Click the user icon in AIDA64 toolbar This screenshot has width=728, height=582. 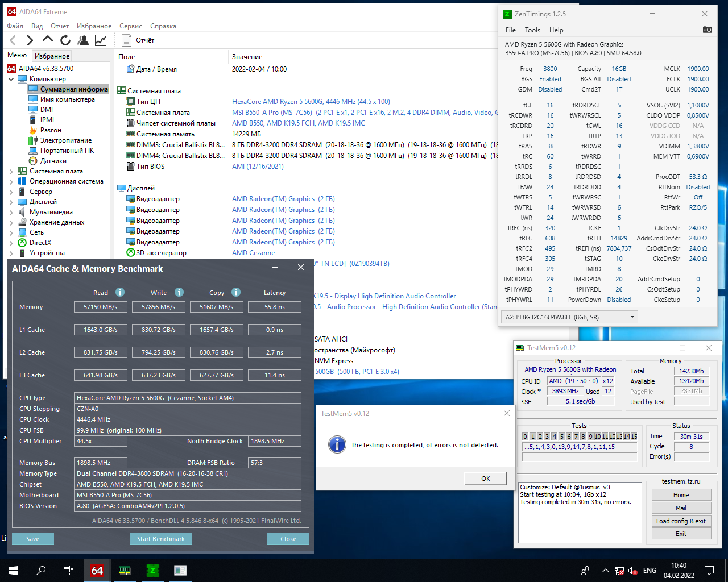coord(83,40)
